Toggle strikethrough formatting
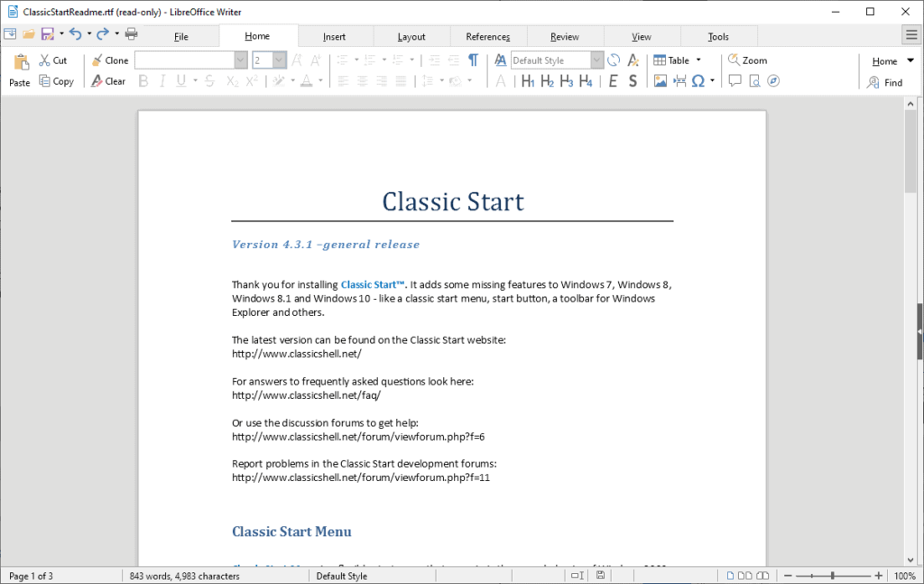The height and width of the screenshot is (584, 924). click(208, 80)
